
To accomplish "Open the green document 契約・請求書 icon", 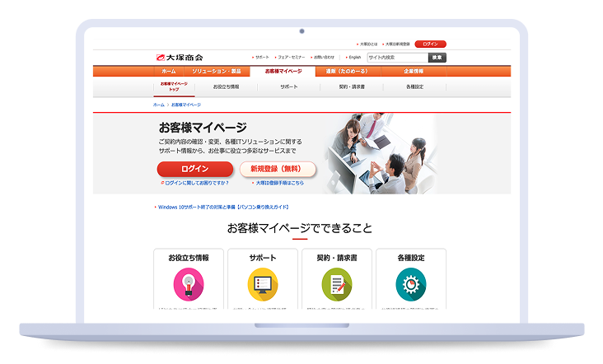I will (x=337, y=284).
